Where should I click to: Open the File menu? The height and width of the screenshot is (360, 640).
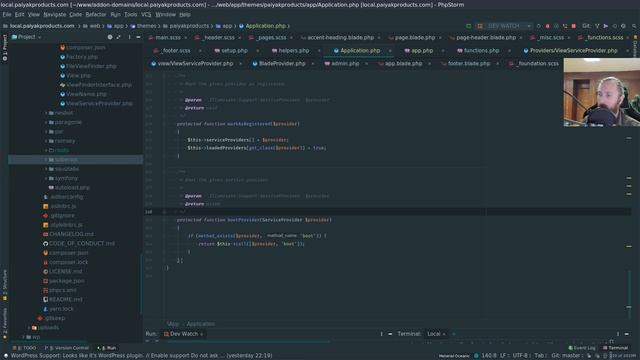click(7, 14)
